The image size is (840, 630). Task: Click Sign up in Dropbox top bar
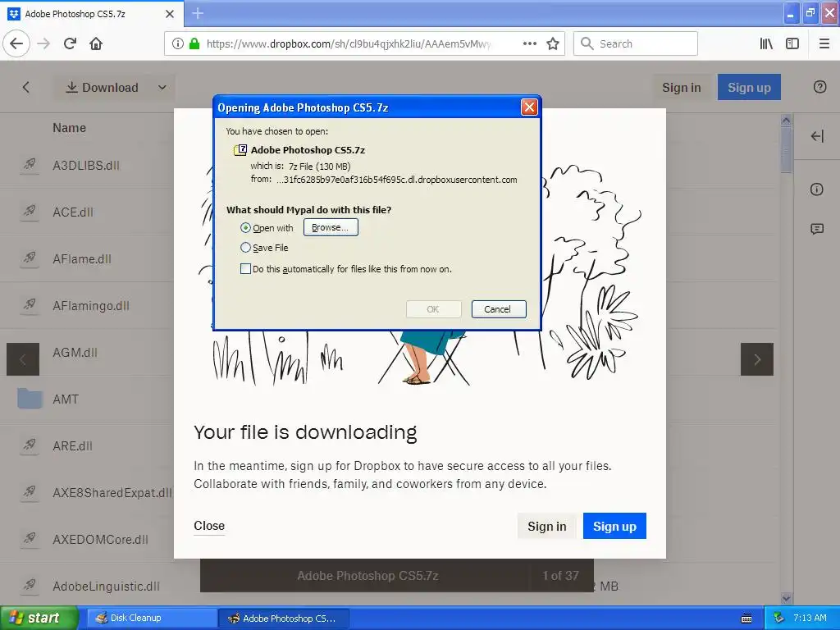pos(749,87)
